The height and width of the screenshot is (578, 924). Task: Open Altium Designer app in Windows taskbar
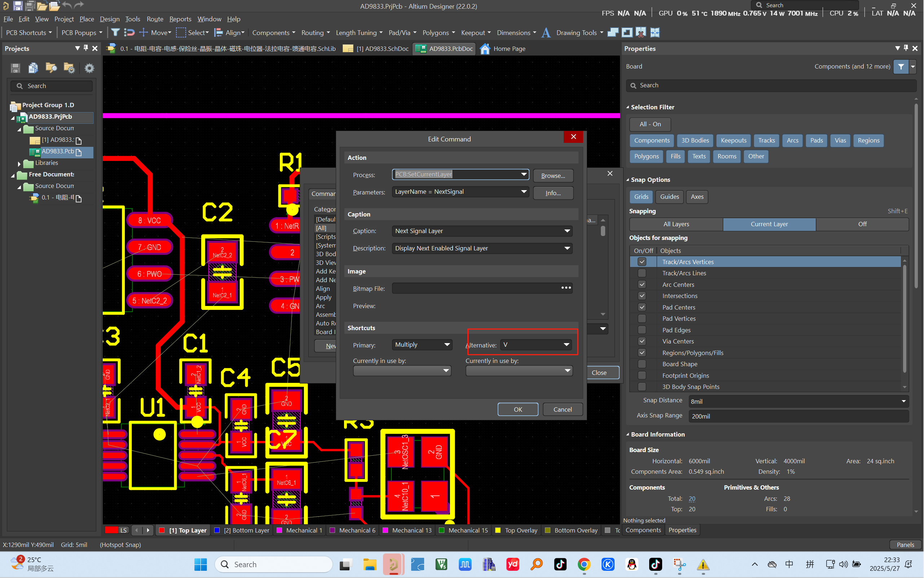point(393,564)
